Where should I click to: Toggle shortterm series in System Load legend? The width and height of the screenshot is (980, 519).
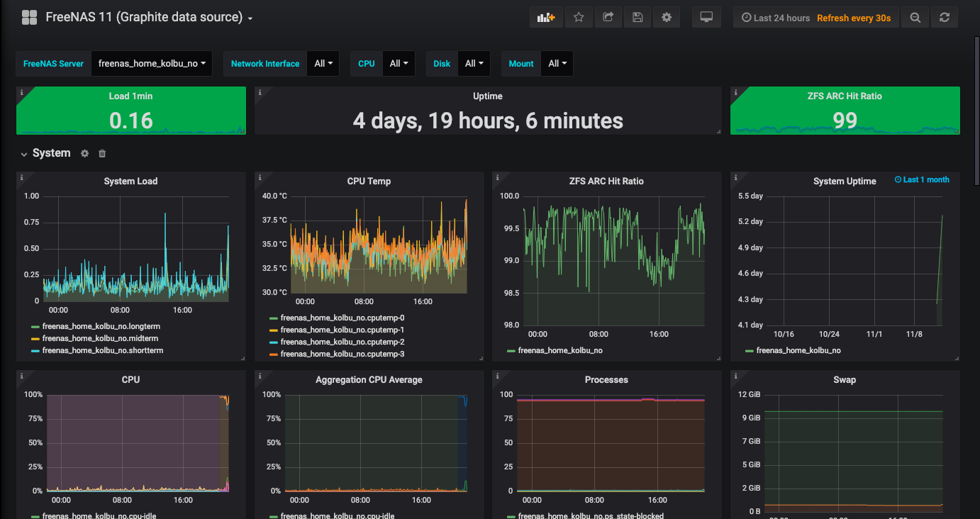click(x=101, y=350)
